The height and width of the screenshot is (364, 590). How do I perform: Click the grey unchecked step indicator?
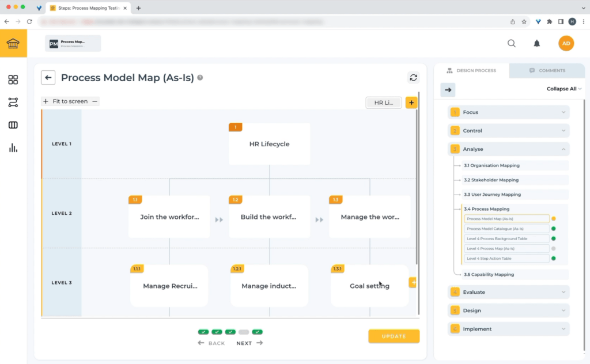(244, 332)
